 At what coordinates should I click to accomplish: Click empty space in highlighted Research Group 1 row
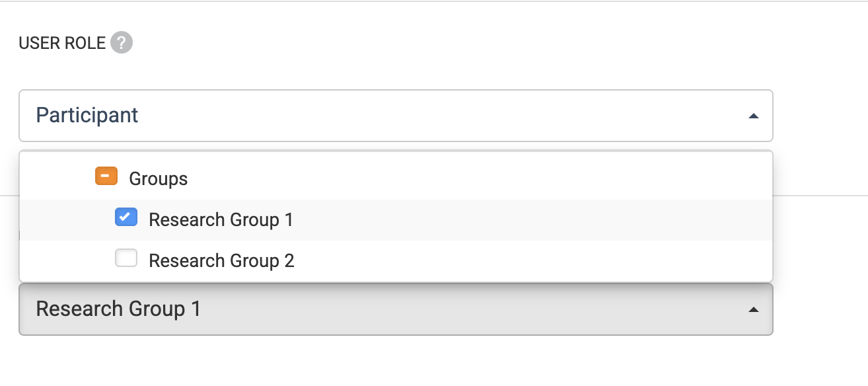coord(528,220)
